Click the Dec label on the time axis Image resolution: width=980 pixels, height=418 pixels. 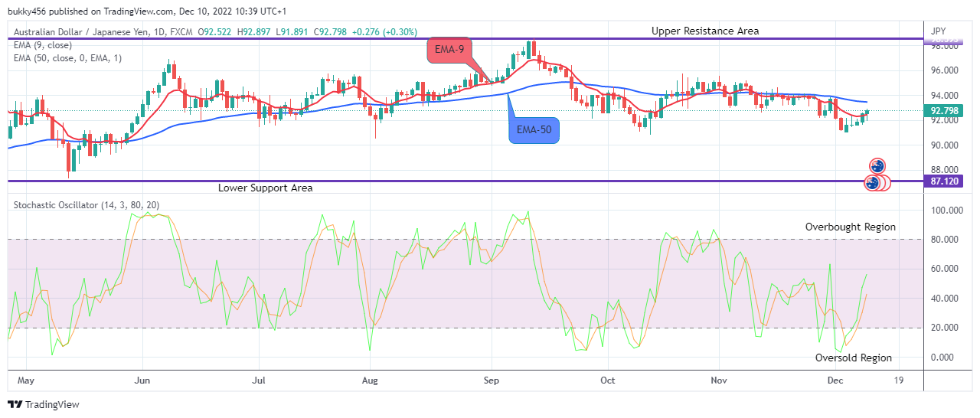tap(835, 380)
